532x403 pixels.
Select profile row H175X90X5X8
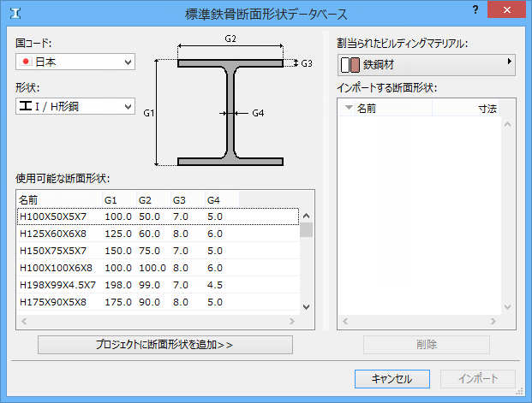pyautogui.click(x=158, y=302)
